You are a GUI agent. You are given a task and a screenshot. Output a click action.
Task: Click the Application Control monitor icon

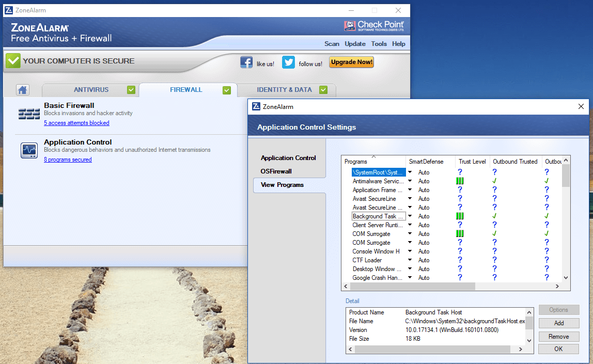29,150
